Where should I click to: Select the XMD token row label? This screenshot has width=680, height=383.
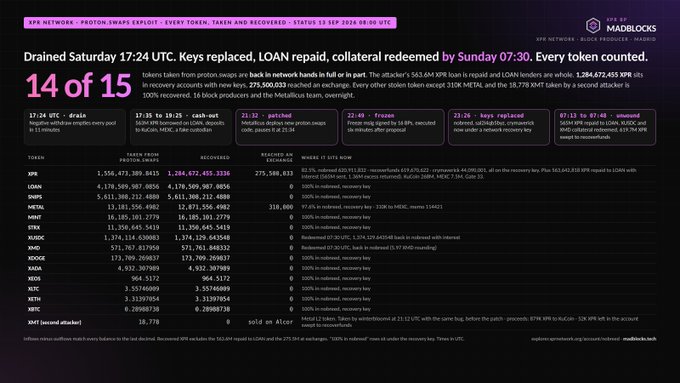point(34,248)
